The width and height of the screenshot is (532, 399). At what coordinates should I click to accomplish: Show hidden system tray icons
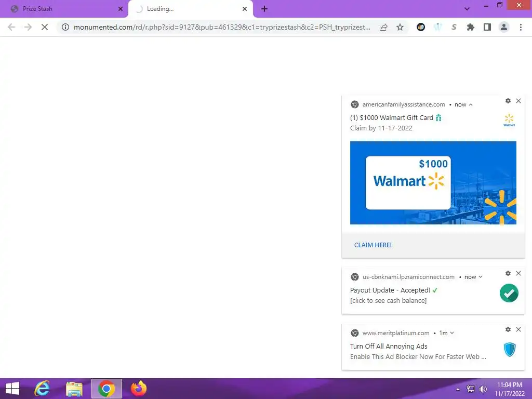[x=458, y=389]
